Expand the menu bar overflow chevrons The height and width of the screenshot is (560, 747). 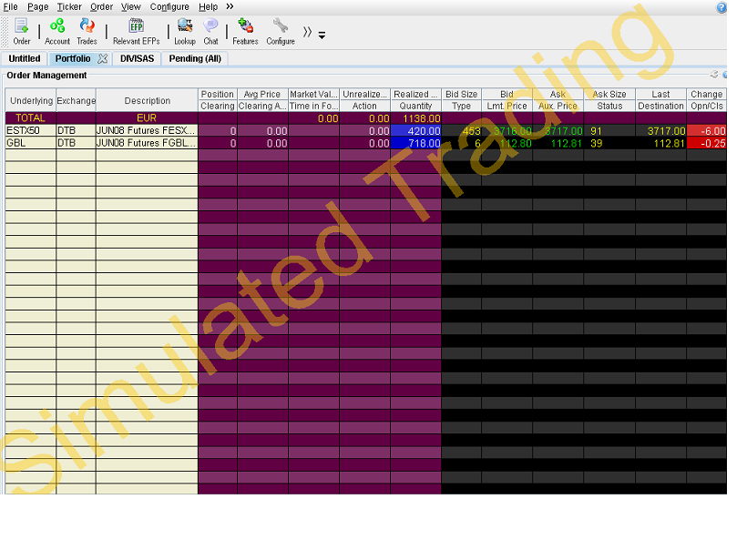230,6
